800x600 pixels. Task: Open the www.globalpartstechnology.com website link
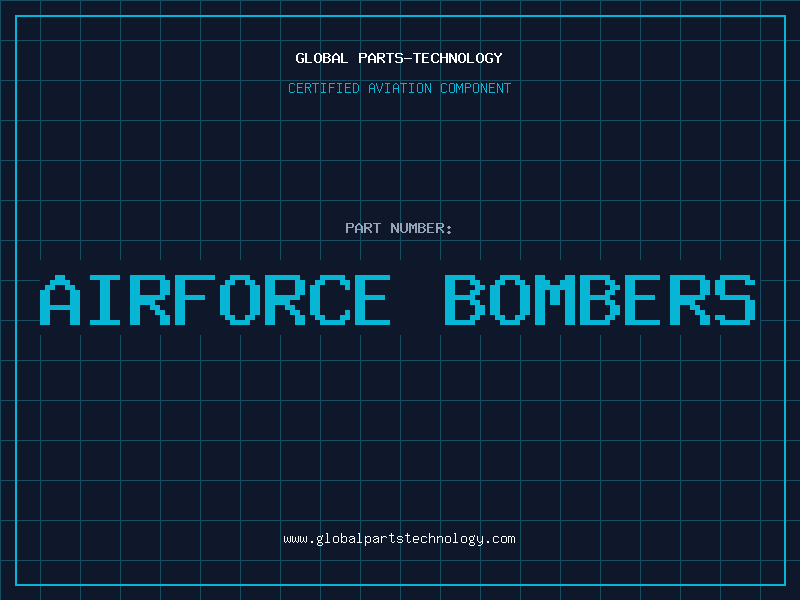[x=399, y=538]
